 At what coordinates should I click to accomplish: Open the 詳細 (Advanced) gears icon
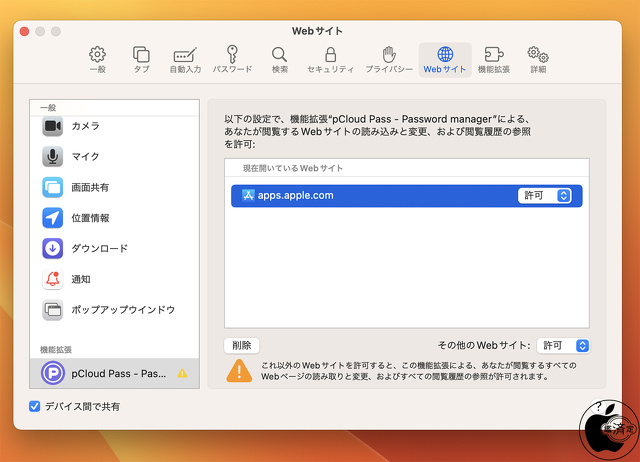click(538, 60)
